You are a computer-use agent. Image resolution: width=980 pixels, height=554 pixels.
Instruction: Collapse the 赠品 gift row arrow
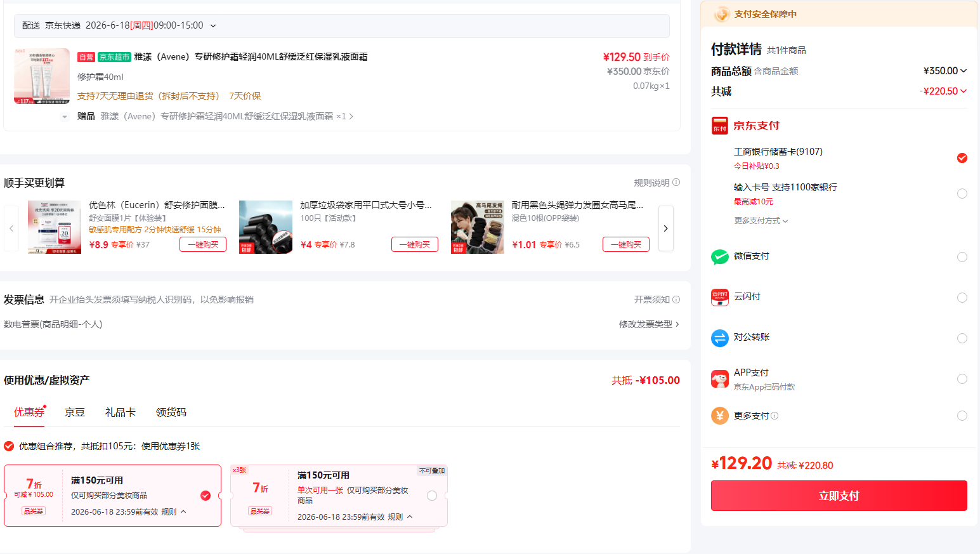pyautogui.click(x=65, y=117)
